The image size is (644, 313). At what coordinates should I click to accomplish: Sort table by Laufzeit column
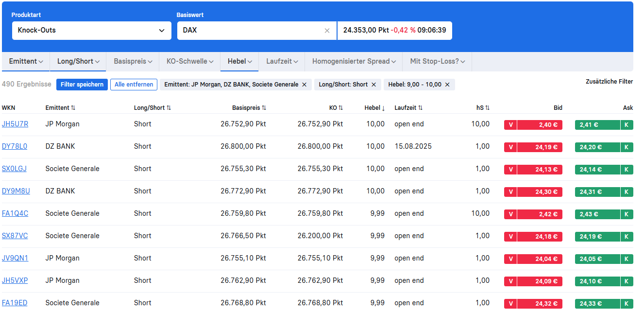click(x=408, y=108)
